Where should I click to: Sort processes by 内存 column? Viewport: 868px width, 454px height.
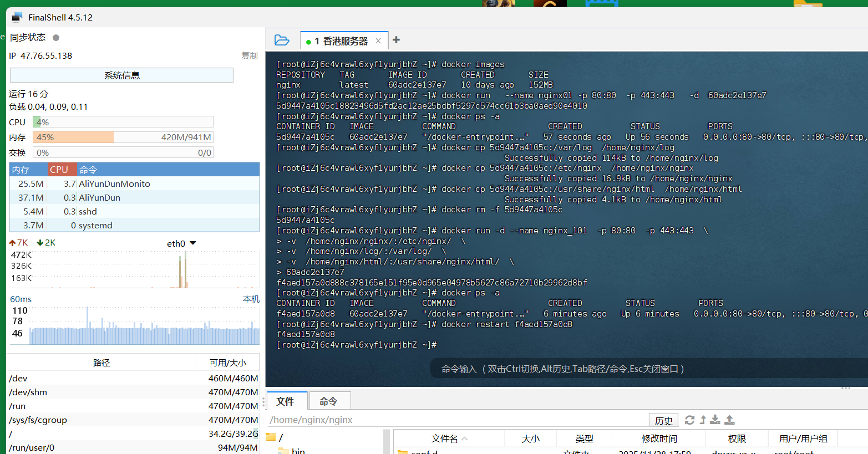(x=21, y=170)
